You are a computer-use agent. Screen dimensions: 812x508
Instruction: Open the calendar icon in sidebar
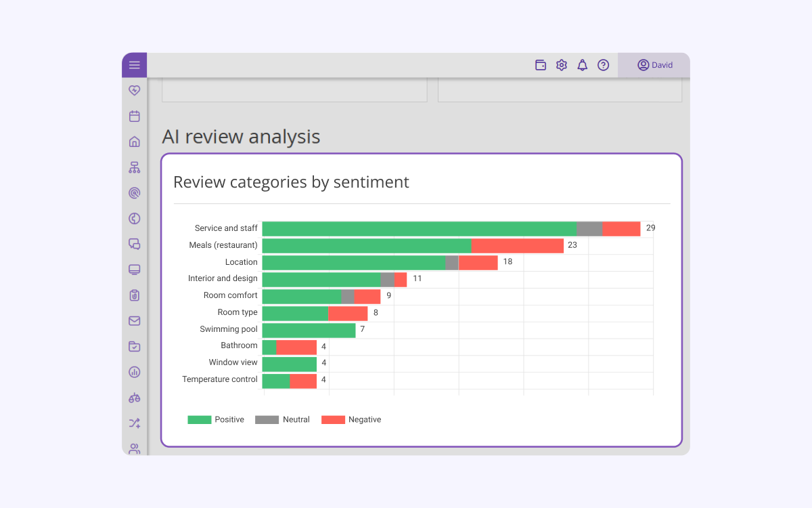pyautogui.click(x=135, y=116)
